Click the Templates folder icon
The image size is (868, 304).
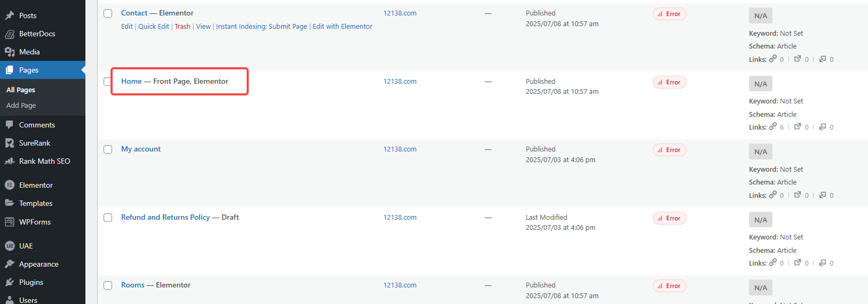(x=10, y=203)
